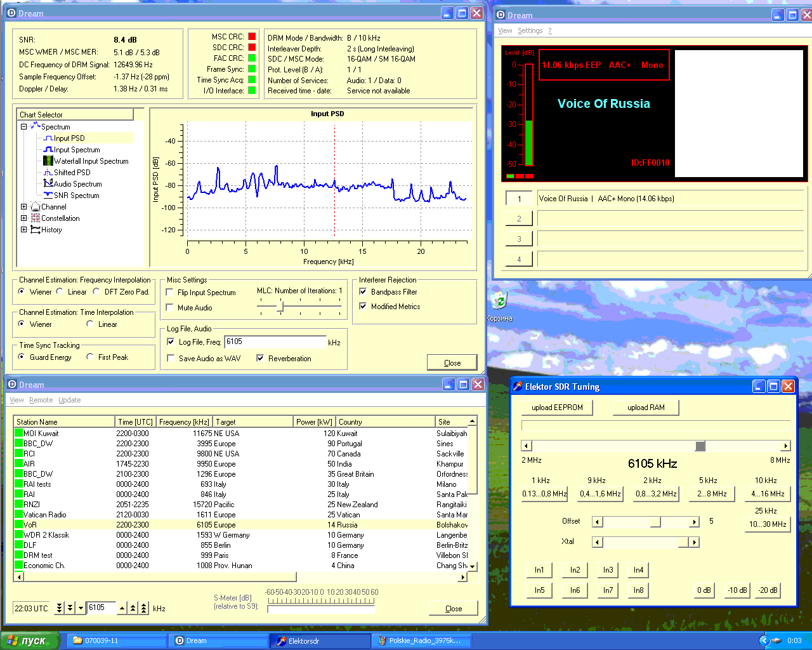Adjust the Offset slider
Screen dimensions: 812x650
(655, 522)
